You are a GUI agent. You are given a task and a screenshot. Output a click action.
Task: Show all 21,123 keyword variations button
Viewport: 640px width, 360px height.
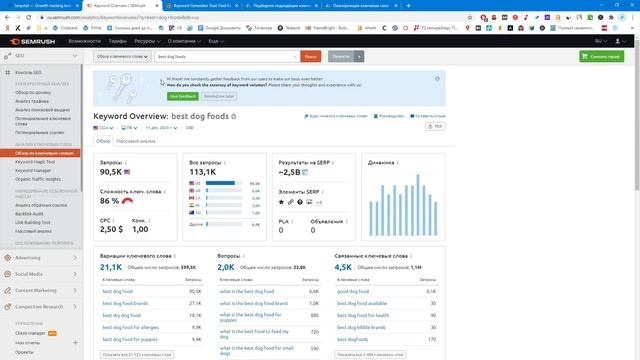137,355
